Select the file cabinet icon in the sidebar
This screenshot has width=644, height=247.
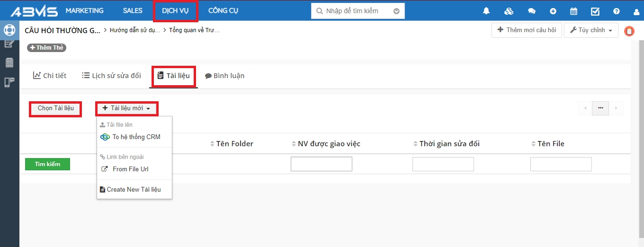point(9,63)
